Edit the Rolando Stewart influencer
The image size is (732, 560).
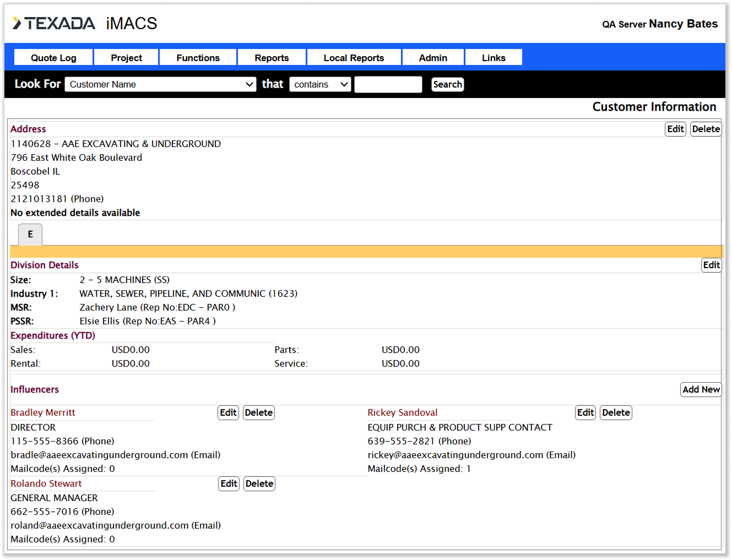click(x=229, y=483)
